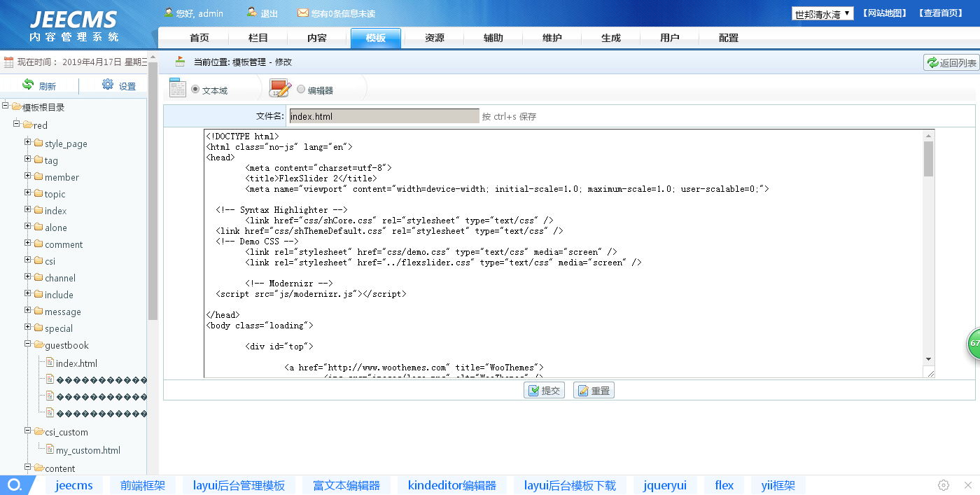
Task: Click the 文件名 input field
Action: click(384, 116)
